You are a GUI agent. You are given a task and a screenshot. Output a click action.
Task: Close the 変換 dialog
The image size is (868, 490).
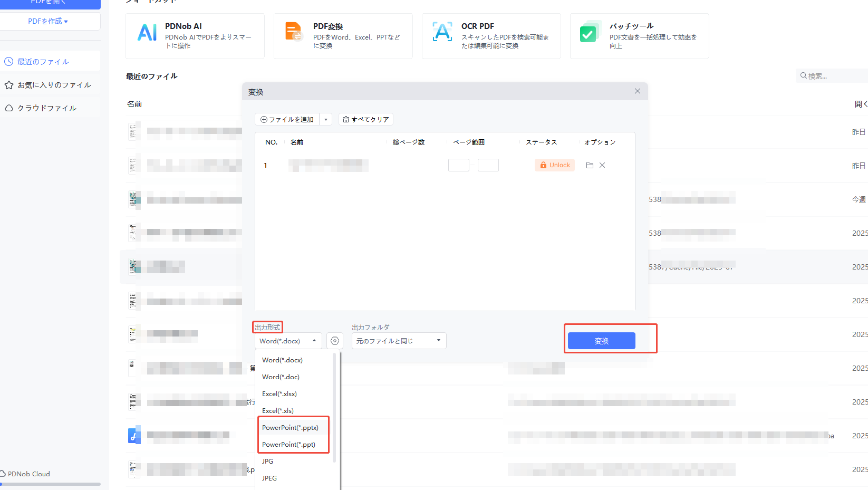[638, 91]
